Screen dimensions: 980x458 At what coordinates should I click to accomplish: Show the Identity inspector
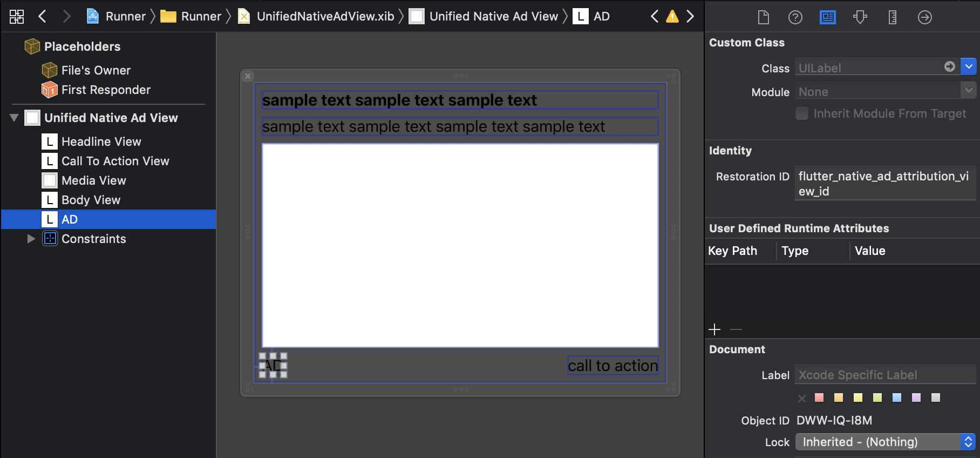pos(828,17)
